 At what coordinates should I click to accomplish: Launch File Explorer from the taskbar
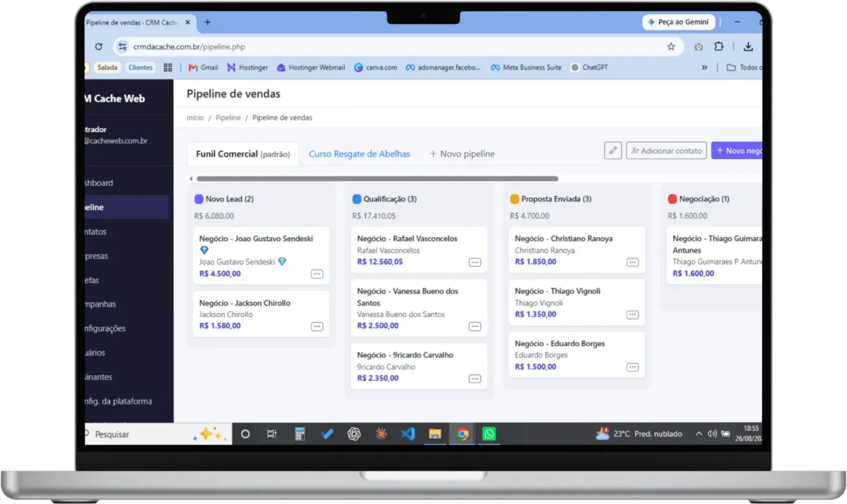point(435,434)
